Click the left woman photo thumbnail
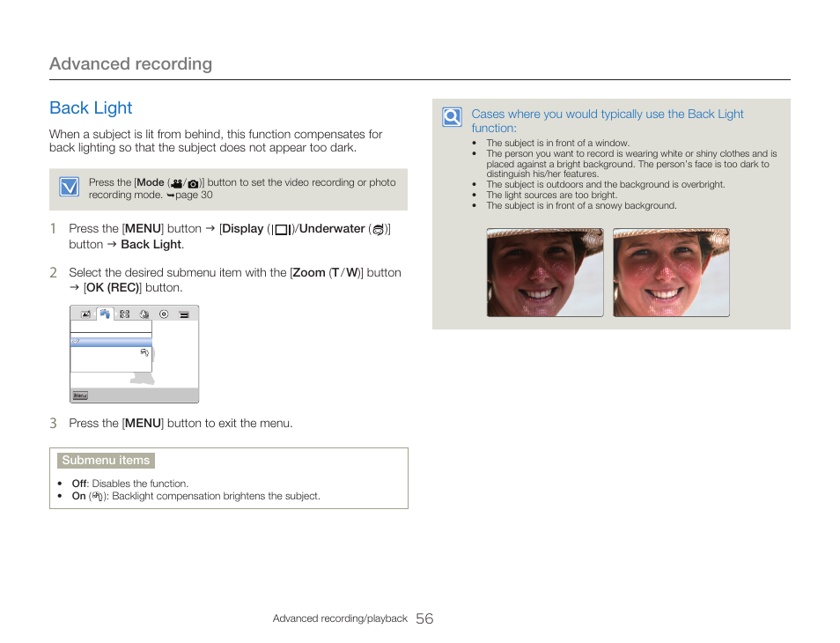840x643 pixels. pos(545,272)
